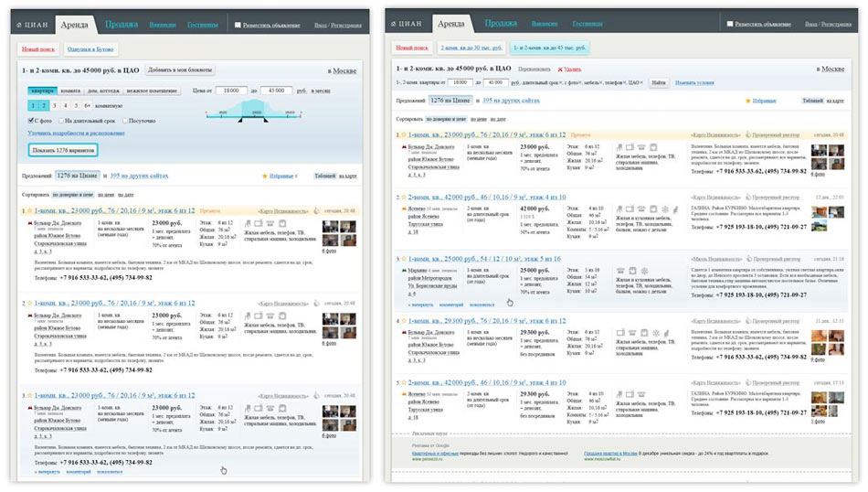The height and width of the screenshot is (492, 868).
Task: Expand Уточнить подробности и расположение
Action: pos(77,134)
